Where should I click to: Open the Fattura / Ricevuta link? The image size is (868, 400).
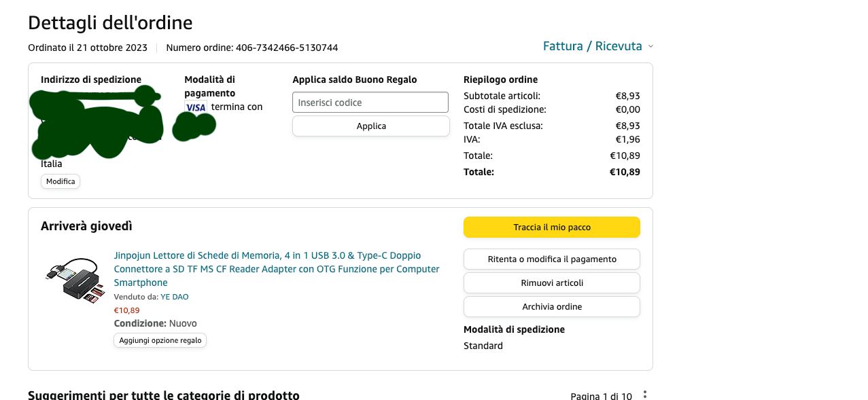coord(592,46)
